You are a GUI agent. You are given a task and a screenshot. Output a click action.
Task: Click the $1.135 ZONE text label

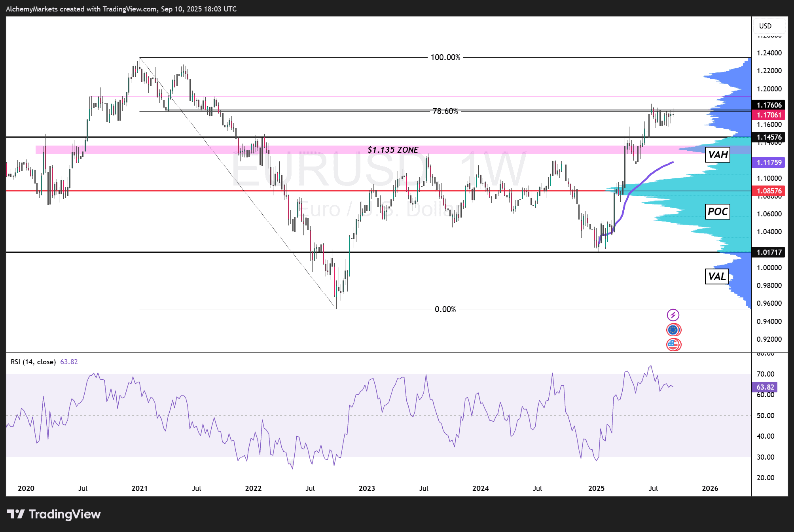pos(393,150)
